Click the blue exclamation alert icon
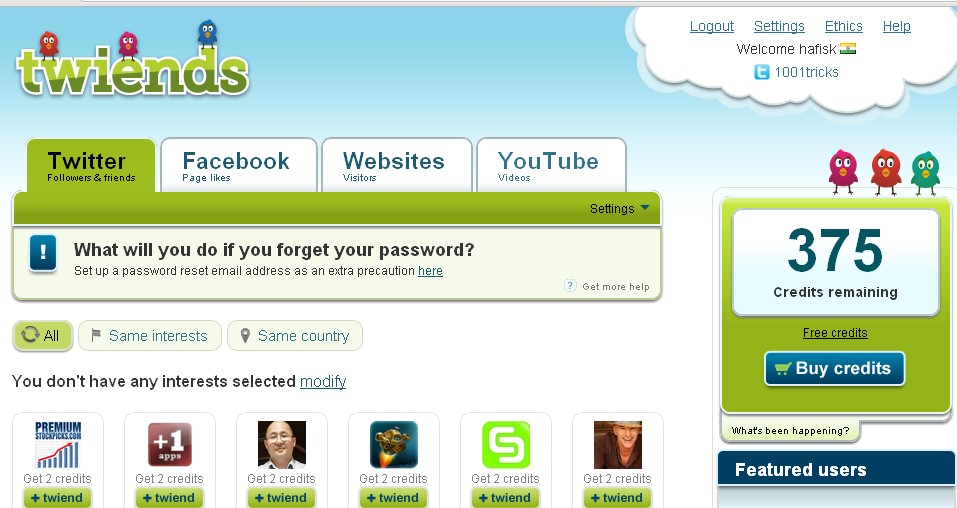957x508 pixels. 43,253
